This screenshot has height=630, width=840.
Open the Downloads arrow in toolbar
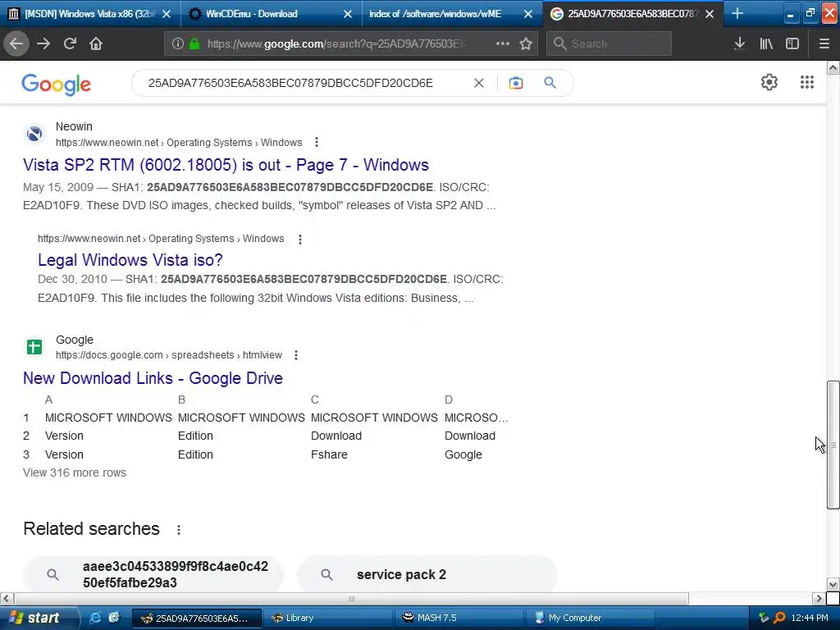click(x=739, y=43)
